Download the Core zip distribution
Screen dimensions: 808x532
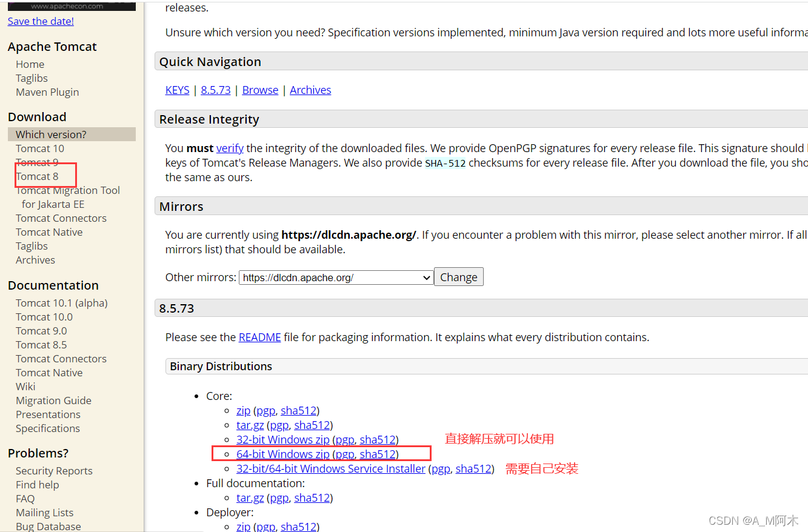(243, 411)
